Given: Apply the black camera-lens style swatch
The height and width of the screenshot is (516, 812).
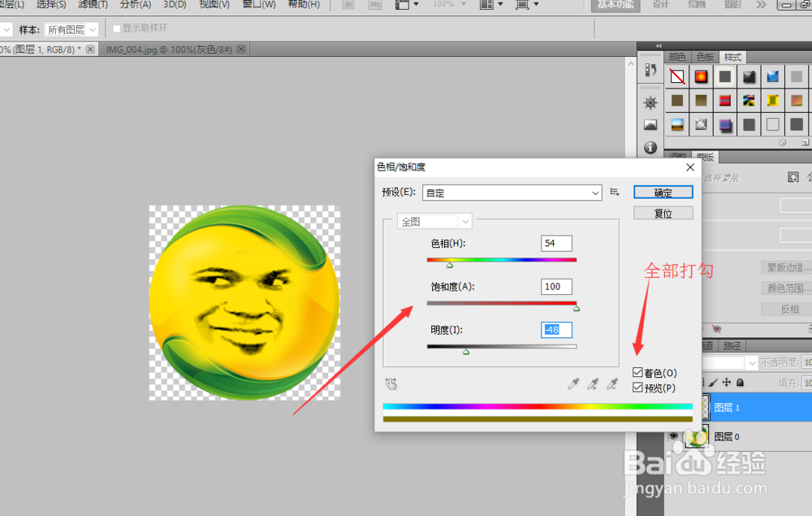Looking at the screenshot, I should point(749,76).
